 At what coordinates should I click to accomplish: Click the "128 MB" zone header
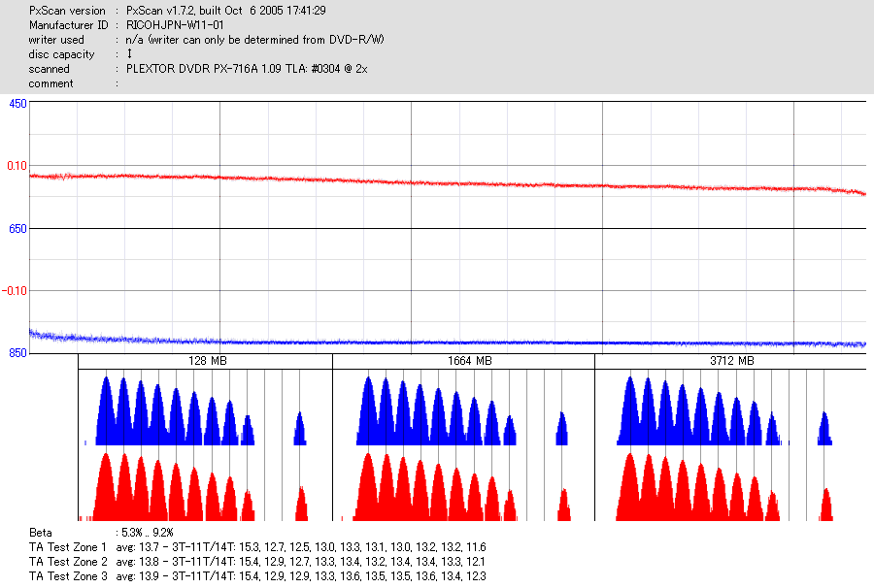pos(208,361)
